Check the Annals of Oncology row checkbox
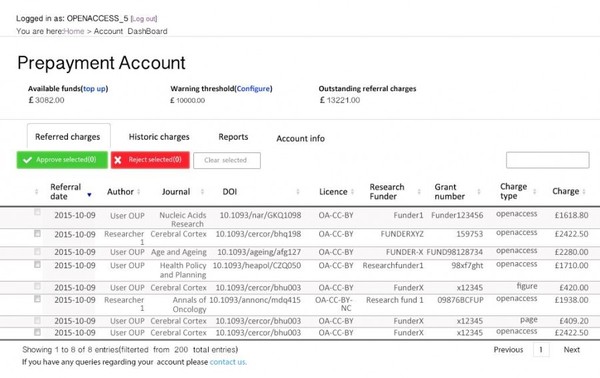This screenshot has height=378, width=600. click(37, 299)
